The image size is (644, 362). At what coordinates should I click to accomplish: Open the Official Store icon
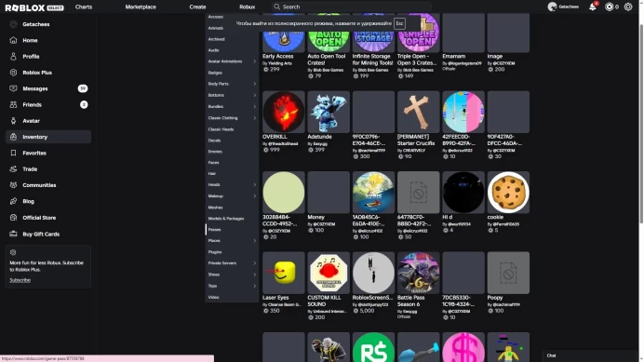14,218
